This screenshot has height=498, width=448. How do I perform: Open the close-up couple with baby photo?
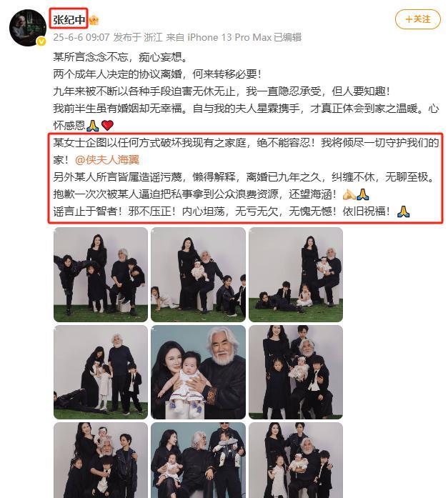(198, 372)
